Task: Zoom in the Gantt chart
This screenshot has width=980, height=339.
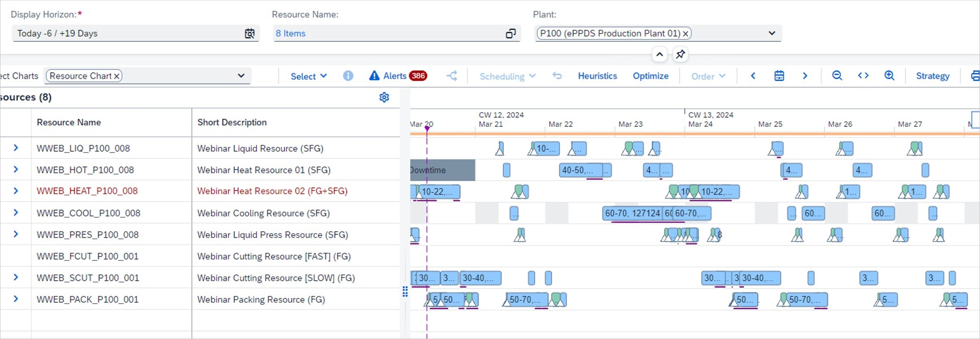Action: pyautogui.click(x=889, y=76)
